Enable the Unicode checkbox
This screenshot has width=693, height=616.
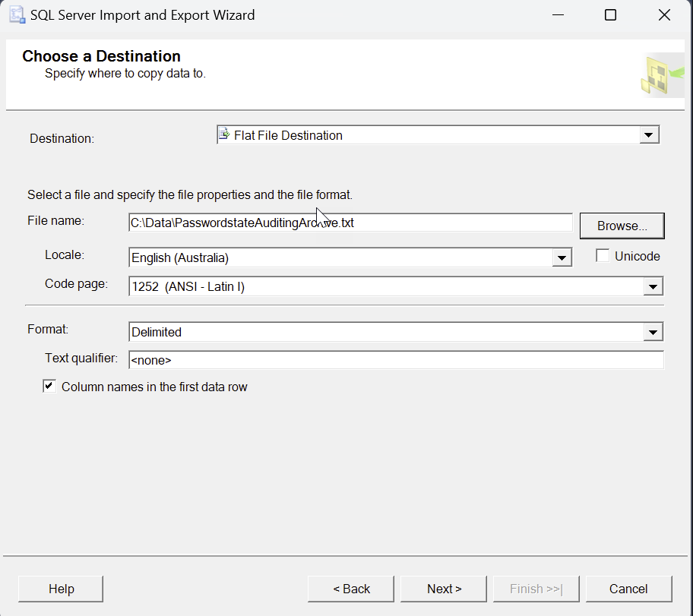(603, 256)
